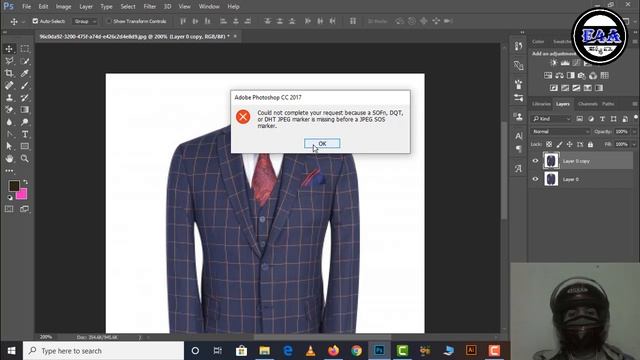The image size is (640, 360).
Task: Click the 200% zoom level field
Action: click(x=46, y=337)
